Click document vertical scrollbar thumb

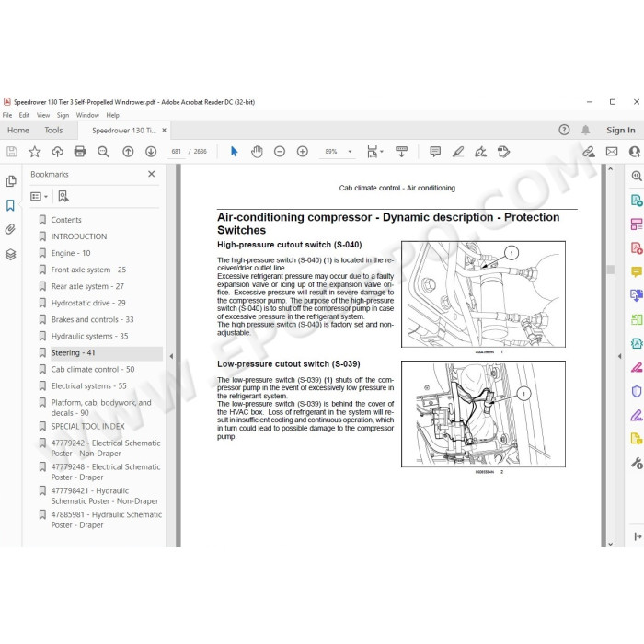610,270
